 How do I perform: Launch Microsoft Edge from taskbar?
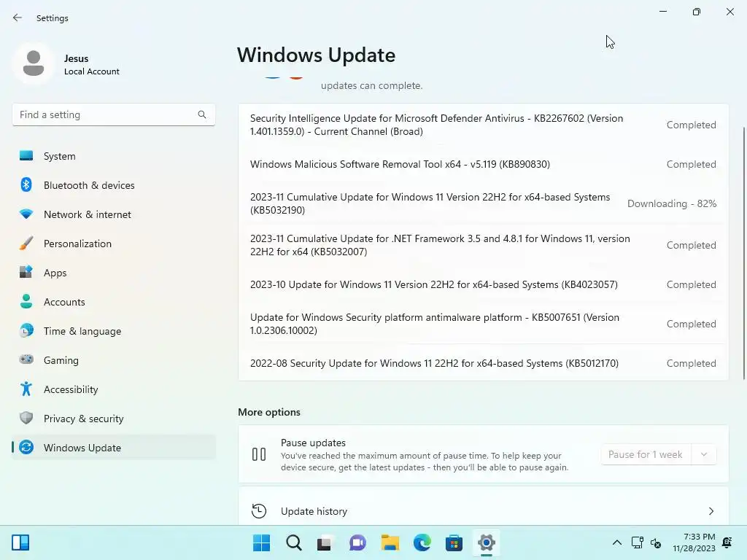(x=422, y=542)
